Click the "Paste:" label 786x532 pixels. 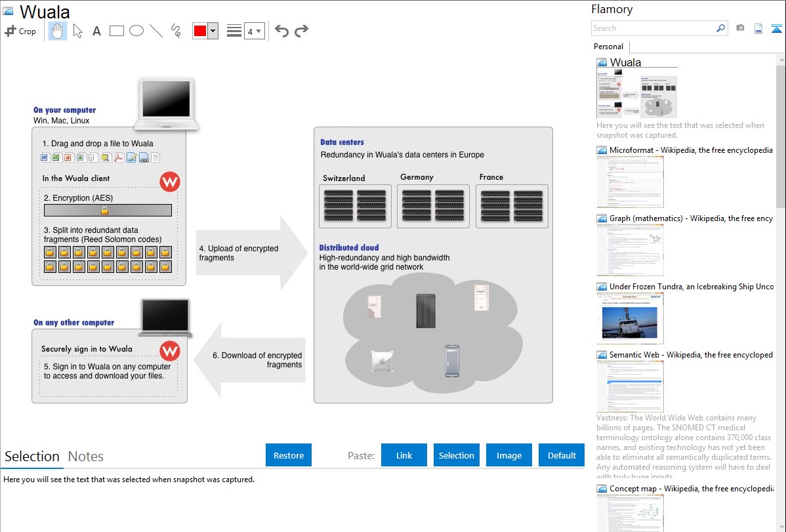point(362,455)
